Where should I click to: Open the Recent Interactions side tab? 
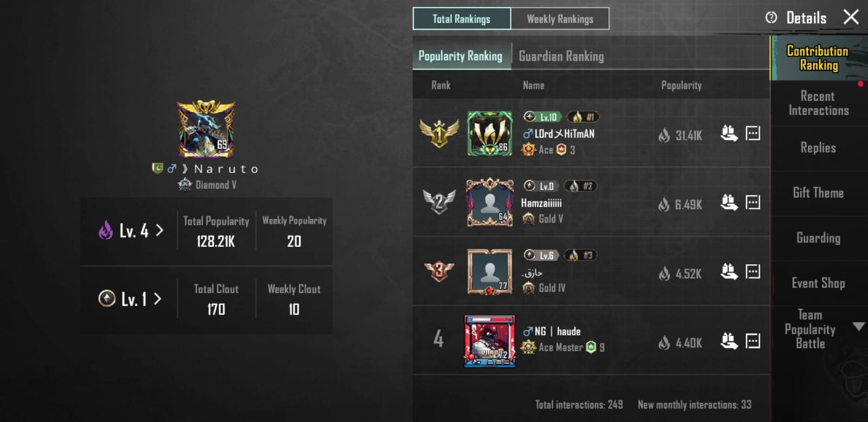pyautogui.click(x=819, y=103)
